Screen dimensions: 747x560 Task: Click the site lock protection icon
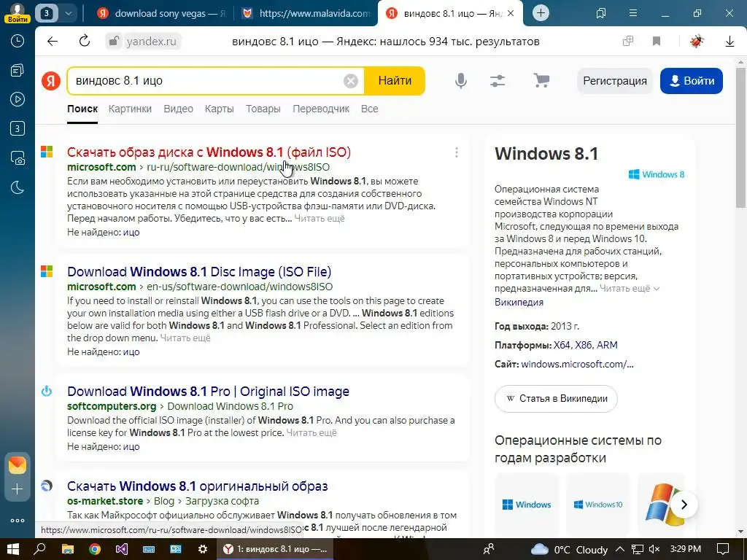113,42
